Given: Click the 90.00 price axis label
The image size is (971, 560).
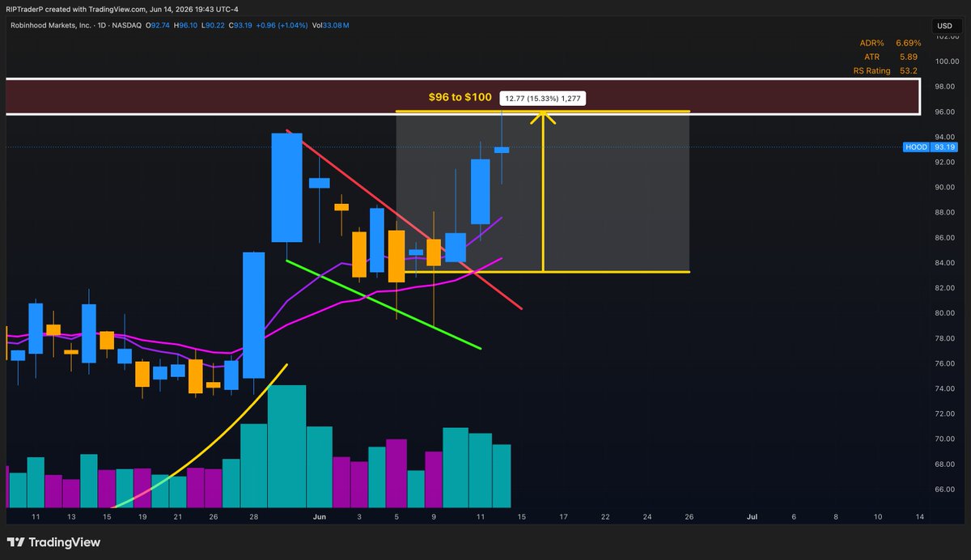Looking at the screenshot, I should click(x=947, y=187).
